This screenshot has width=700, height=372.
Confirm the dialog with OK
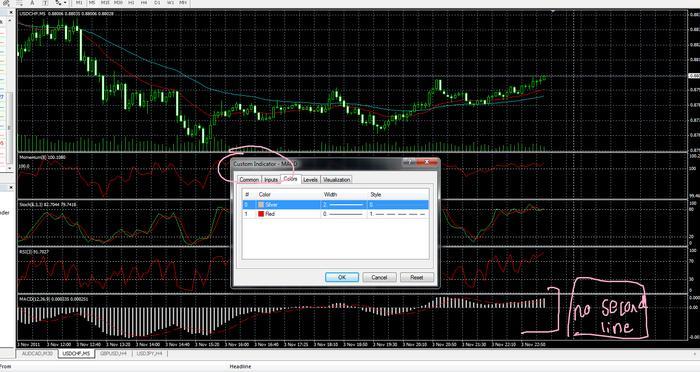(342, 277)
